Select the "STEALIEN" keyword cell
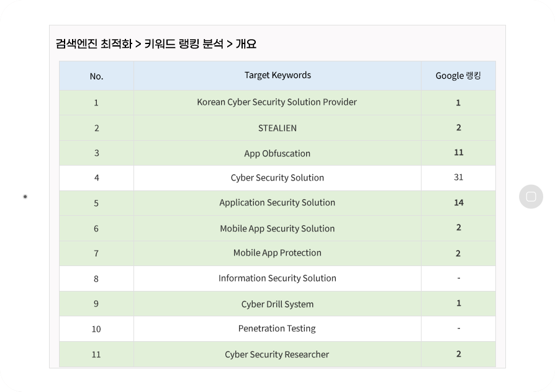This screenshot has width=555, height=392. point(277,128)
